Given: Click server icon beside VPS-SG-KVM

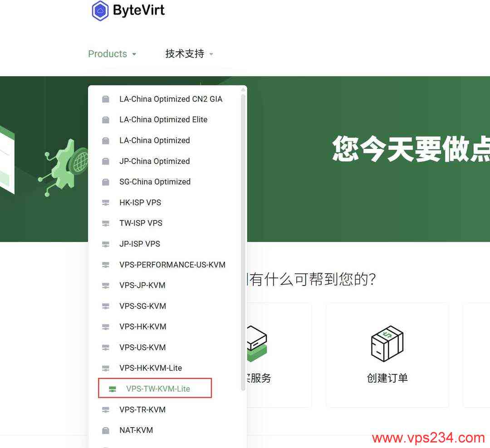Looking at the screenshot, I should coord(106,306).
